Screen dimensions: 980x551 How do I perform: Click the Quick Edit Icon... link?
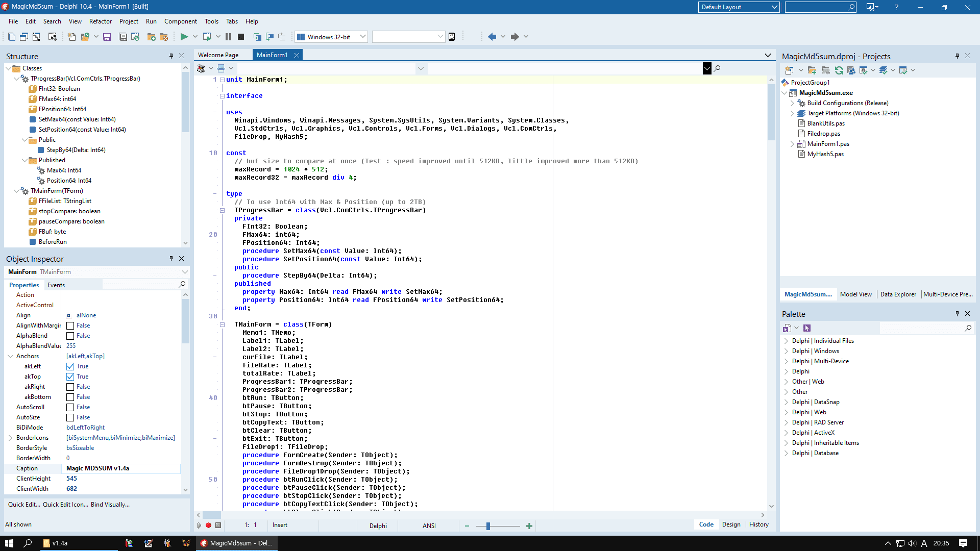pos(65,505)
